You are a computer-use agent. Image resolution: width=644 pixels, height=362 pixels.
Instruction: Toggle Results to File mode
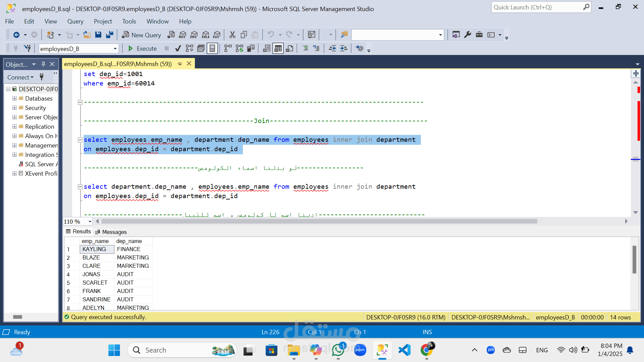(x=289, y=49)
